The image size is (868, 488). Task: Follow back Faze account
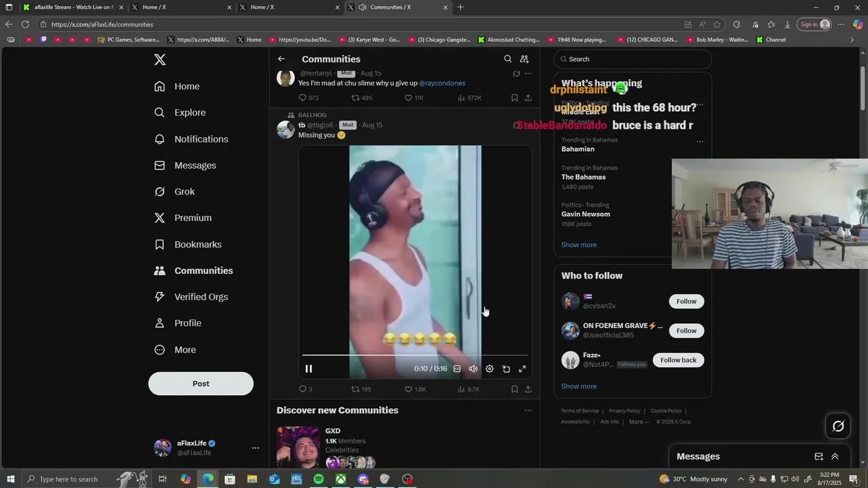click(x=678, y=360)
